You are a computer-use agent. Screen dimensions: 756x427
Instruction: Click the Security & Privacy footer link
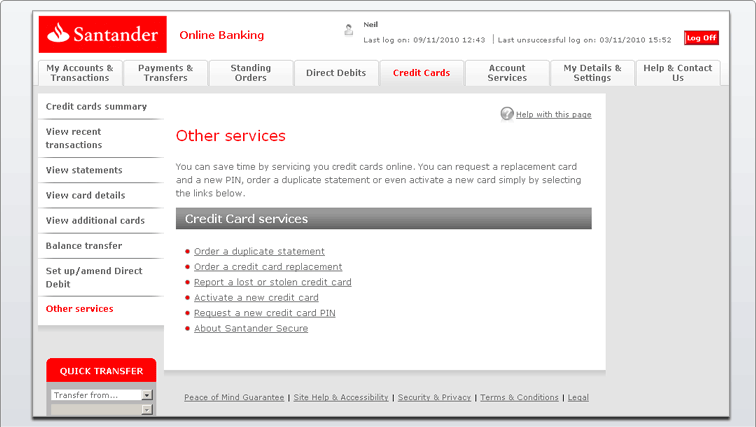(x=434, y=397)
